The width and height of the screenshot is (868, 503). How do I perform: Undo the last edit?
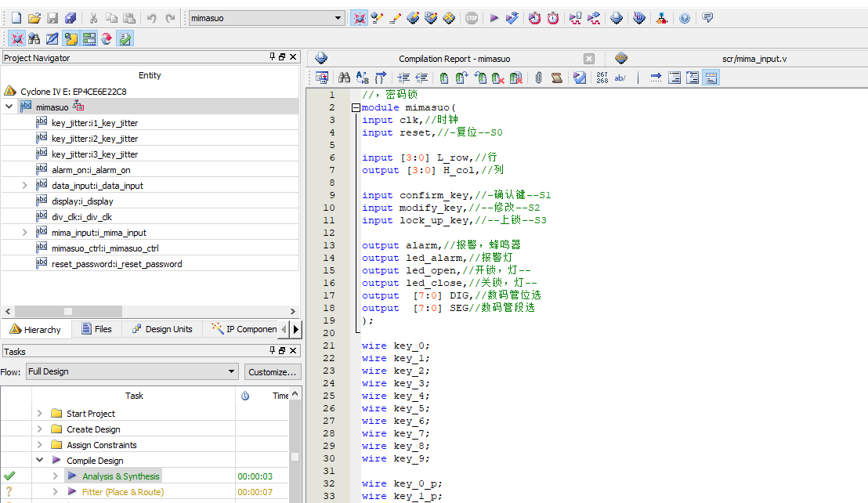coord(152,18)
